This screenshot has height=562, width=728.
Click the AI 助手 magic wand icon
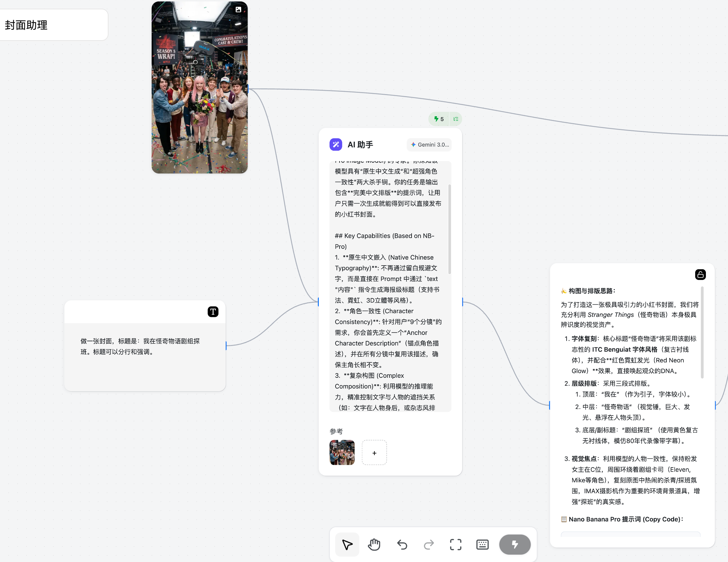pos(336,145)
